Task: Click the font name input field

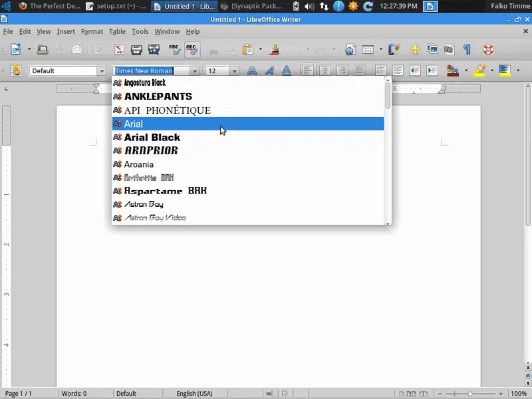Action: (152, 71)
